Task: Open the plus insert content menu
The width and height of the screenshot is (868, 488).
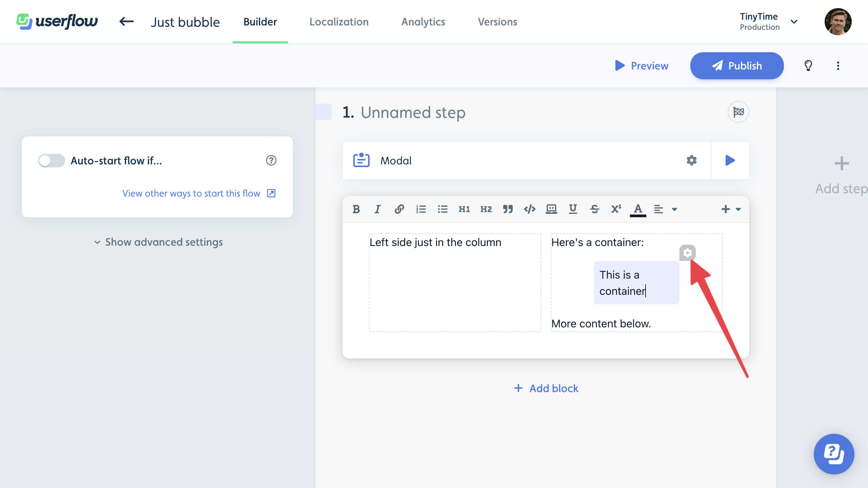Action: point(731,209)
